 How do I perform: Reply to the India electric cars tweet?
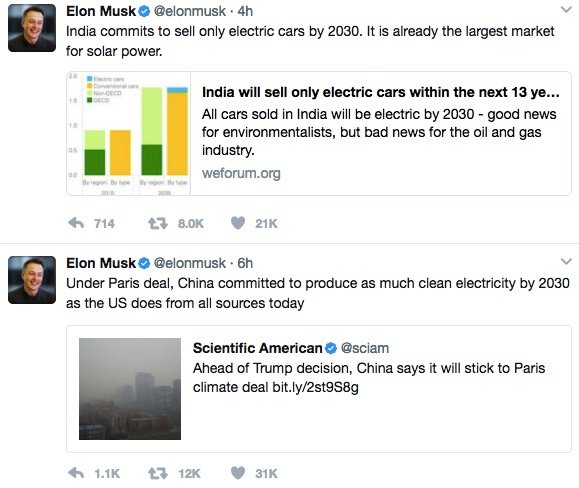click(x=76, y=223)
